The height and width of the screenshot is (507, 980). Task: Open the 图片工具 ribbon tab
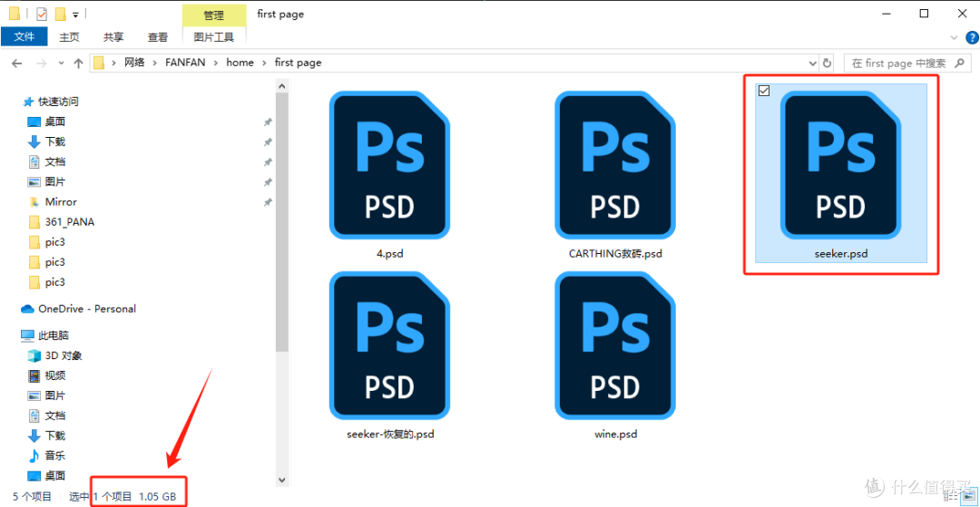[x=214, y=37]
